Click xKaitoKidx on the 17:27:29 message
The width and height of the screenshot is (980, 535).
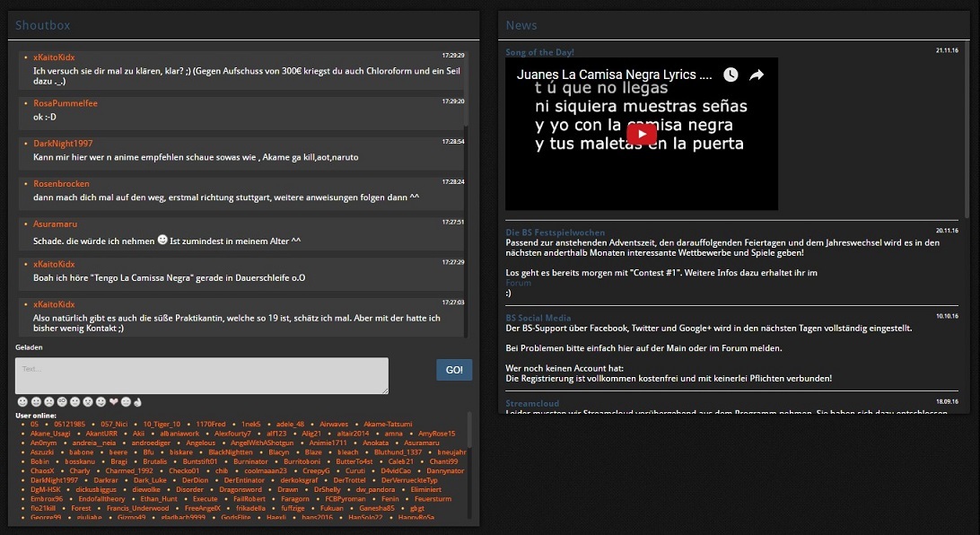pyautogui.click(x=55, y=265)
